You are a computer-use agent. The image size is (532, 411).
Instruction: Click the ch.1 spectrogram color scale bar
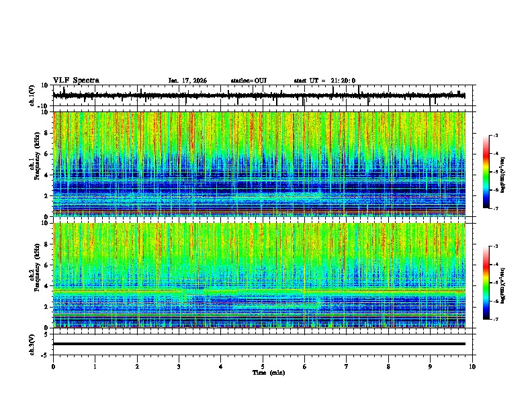(x=486, y=172)
